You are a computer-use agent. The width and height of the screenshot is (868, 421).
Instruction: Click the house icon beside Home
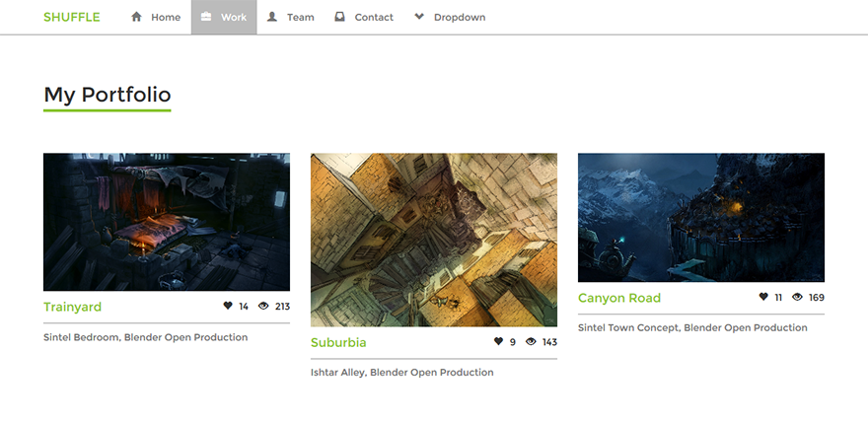click(136, 17)
